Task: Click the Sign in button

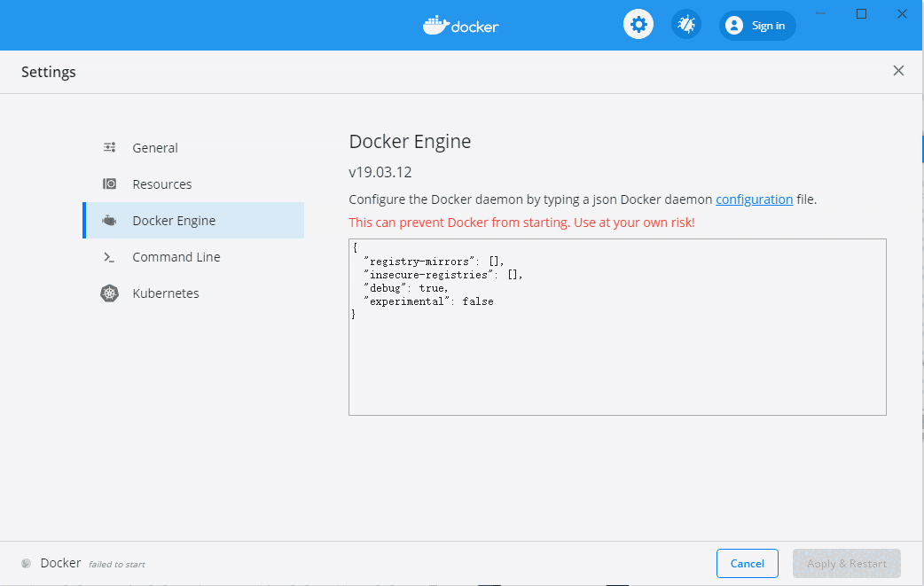Action: (x=757, y=25)
